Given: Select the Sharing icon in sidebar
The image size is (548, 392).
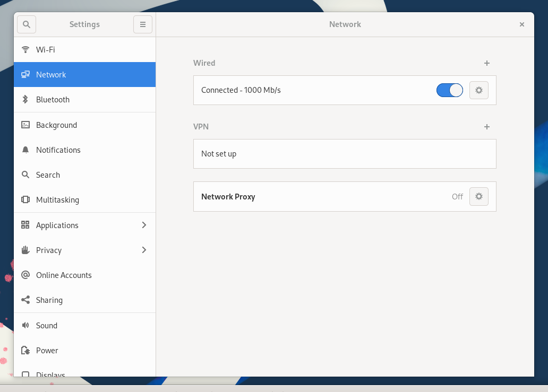Looking at the screenshot, I should click(25, 300).
